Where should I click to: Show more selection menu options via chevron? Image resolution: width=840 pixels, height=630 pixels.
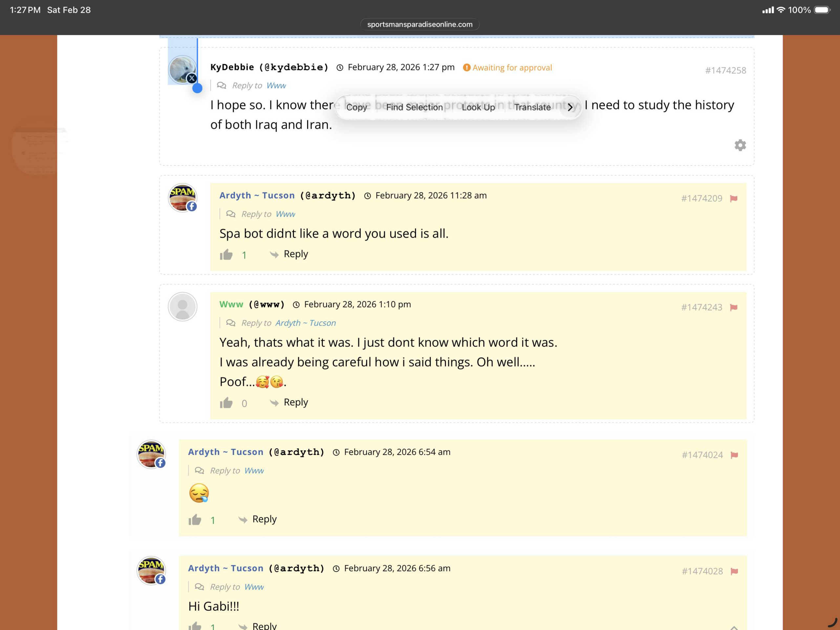[x=570, y=107]
